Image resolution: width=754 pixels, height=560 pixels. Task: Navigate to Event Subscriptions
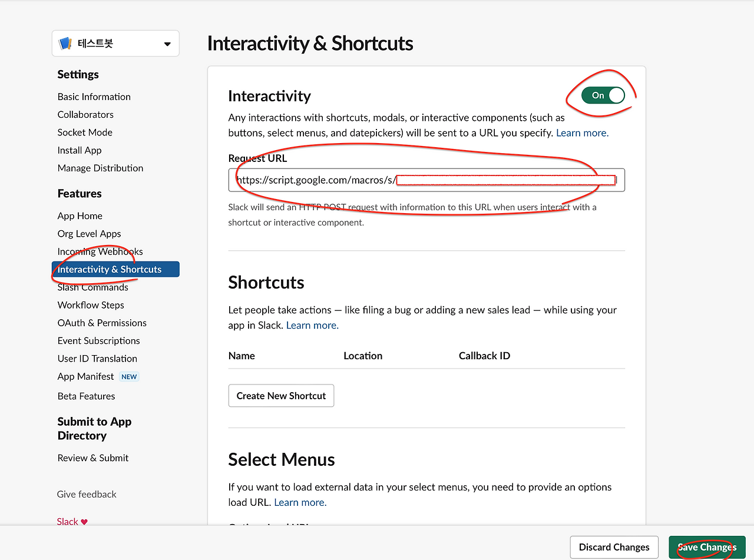[x=99, y=340]
